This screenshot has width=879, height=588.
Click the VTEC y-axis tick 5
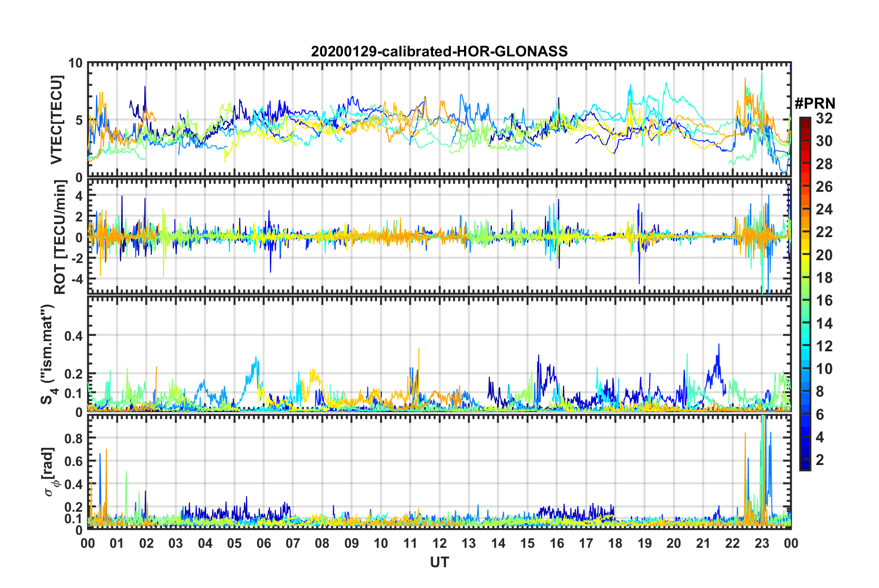pos(79,120)
